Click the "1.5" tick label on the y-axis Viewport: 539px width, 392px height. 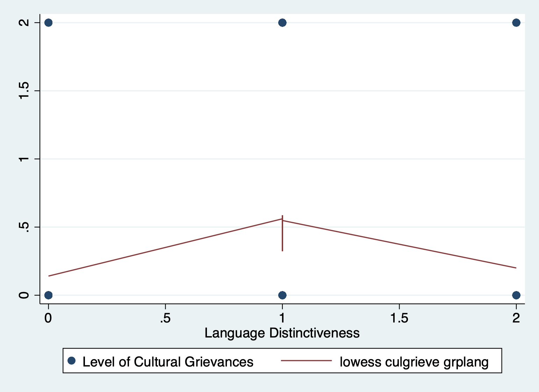point(23,91)
